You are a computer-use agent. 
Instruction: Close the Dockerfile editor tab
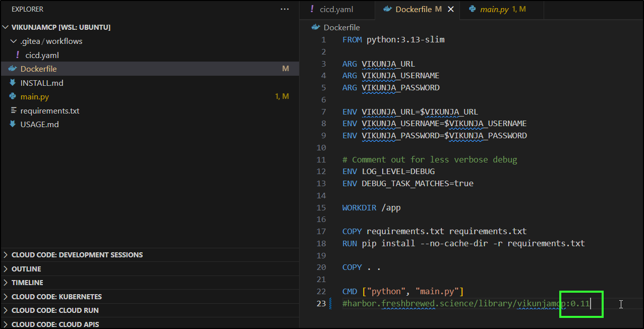coord(451,9)
